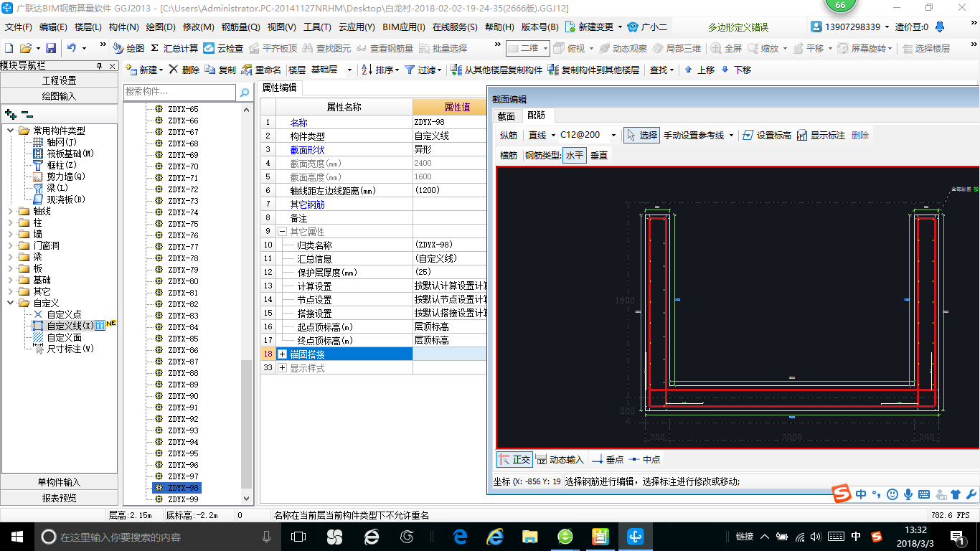Click the 搜索构件 search field

[x=179, y=92]
